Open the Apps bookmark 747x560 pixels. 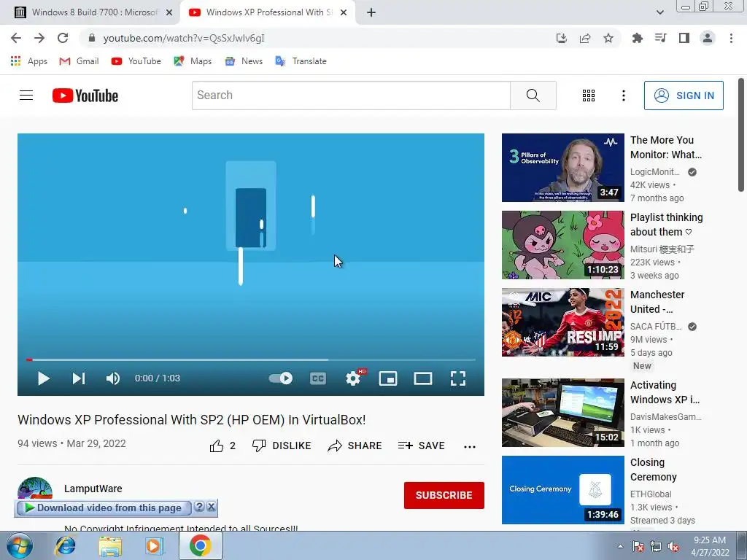click(x=28, y=61)
